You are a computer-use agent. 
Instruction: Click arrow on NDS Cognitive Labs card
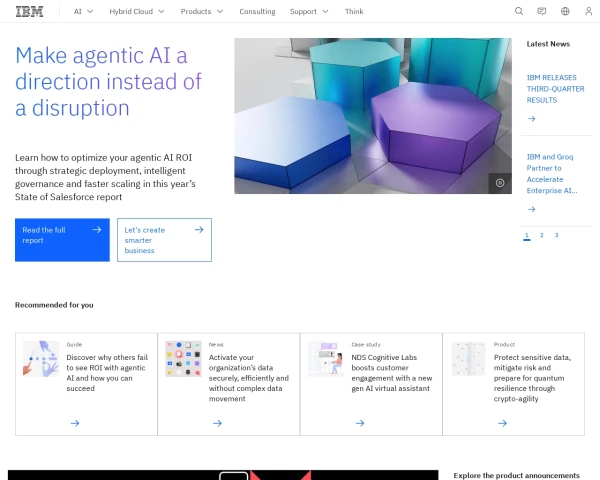(360, 423)
